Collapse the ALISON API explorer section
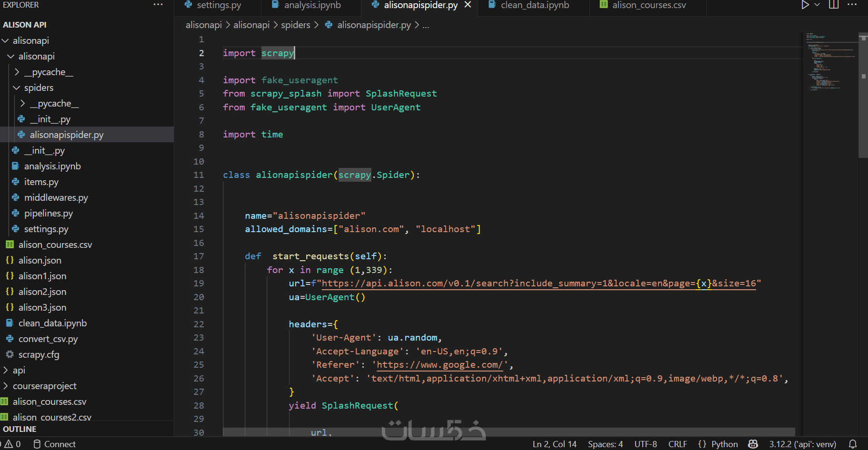The image size is (868, 450). coord(25,25)
